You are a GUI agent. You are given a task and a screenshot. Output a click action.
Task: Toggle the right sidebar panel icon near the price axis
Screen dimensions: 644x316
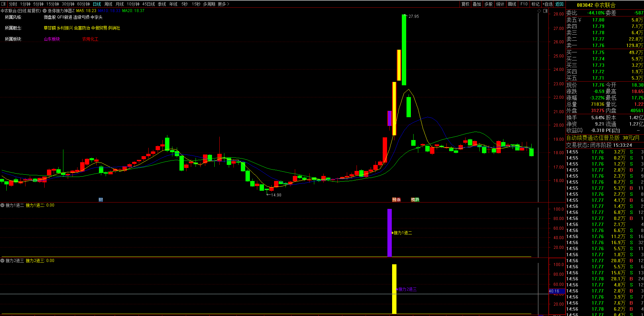click(x=545, y=11)
